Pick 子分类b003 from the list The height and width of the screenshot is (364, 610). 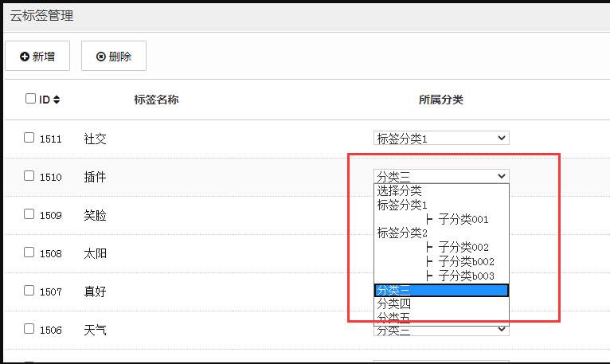tap(441, 276)
